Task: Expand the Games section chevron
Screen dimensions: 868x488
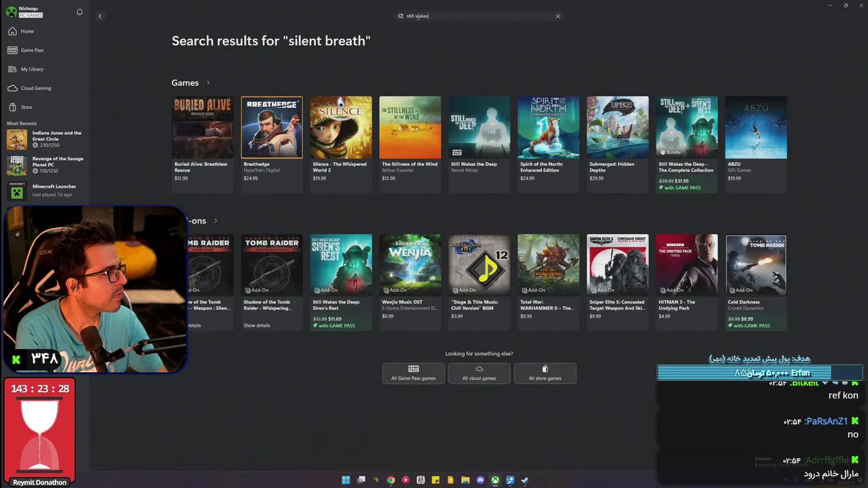Action: [208, 83]
